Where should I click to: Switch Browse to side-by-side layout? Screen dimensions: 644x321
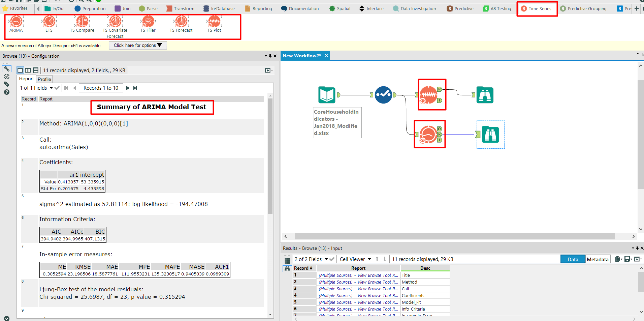[28, 70]
